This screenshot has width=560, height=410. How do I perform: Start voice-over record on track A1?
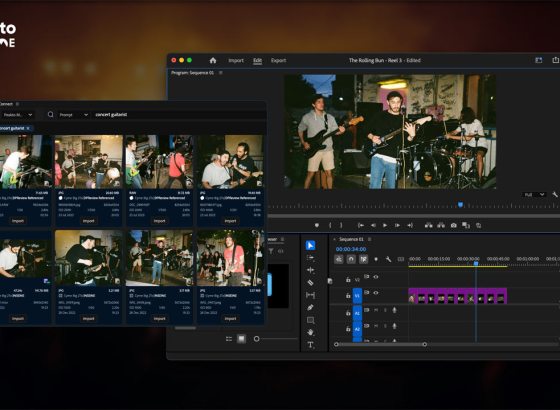tap(394, 310)
